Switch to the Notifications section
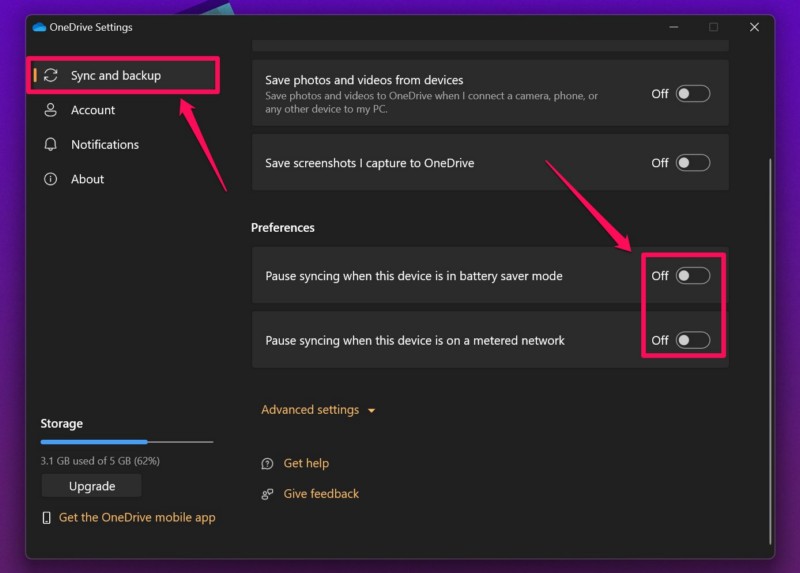This screenshot has width=800, height=573. pos(105,145)
